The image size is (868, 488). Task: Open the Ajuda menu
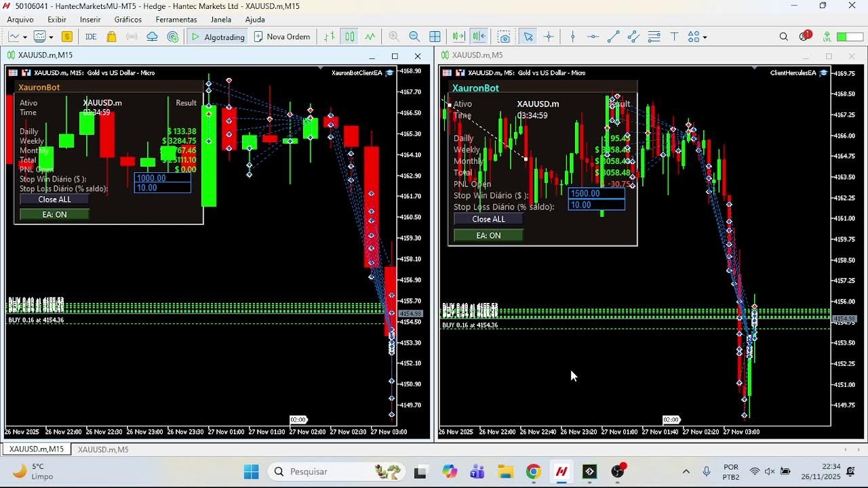coord(255,20)
